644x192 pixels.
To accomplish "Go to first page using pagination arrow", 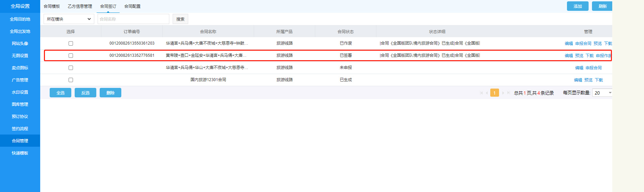I will pos(481,93).
